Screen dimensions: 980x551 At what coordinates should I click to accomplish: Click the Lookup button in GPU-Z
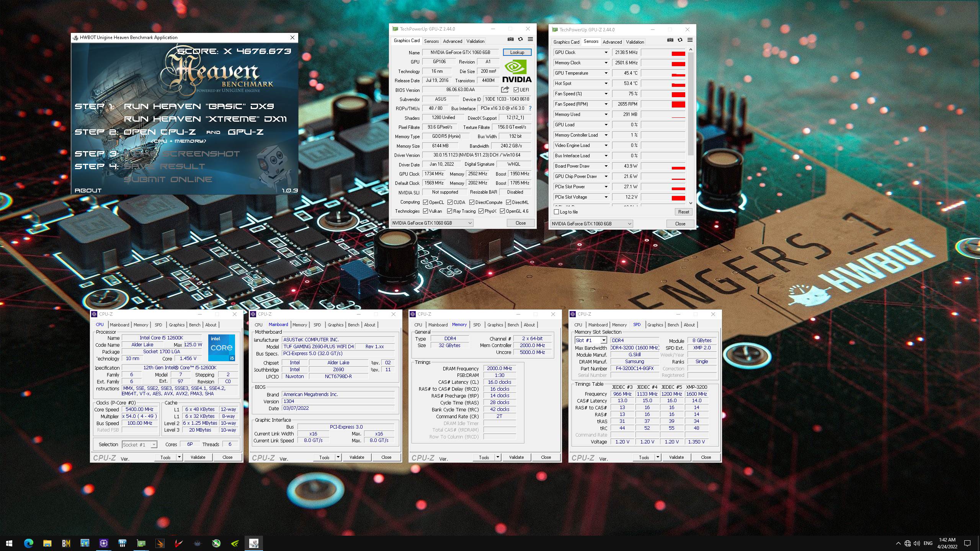click(517, 52)
